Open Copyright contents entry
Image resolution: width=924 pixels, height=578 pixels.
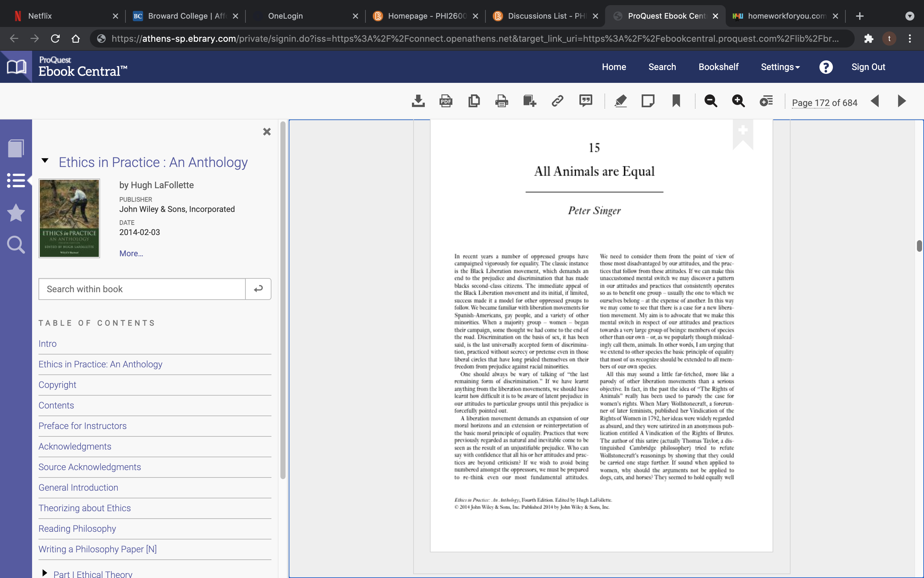tap(57, 385)
